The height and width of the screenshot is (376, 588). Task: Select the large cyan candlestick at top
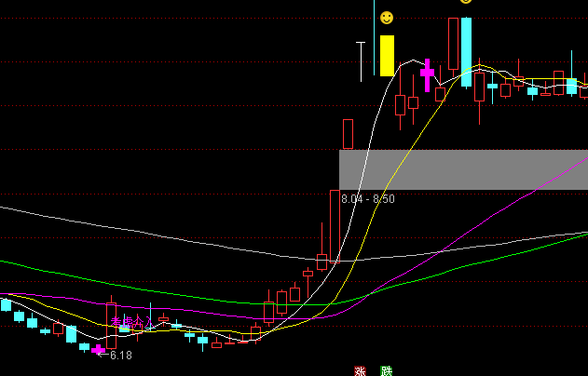[466, 51]
